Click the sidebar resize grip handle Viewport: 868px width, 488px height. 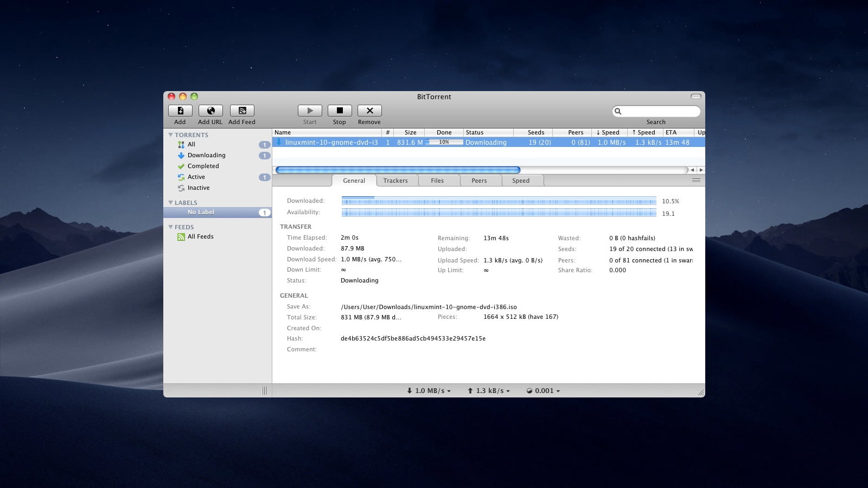click(264, 390)
